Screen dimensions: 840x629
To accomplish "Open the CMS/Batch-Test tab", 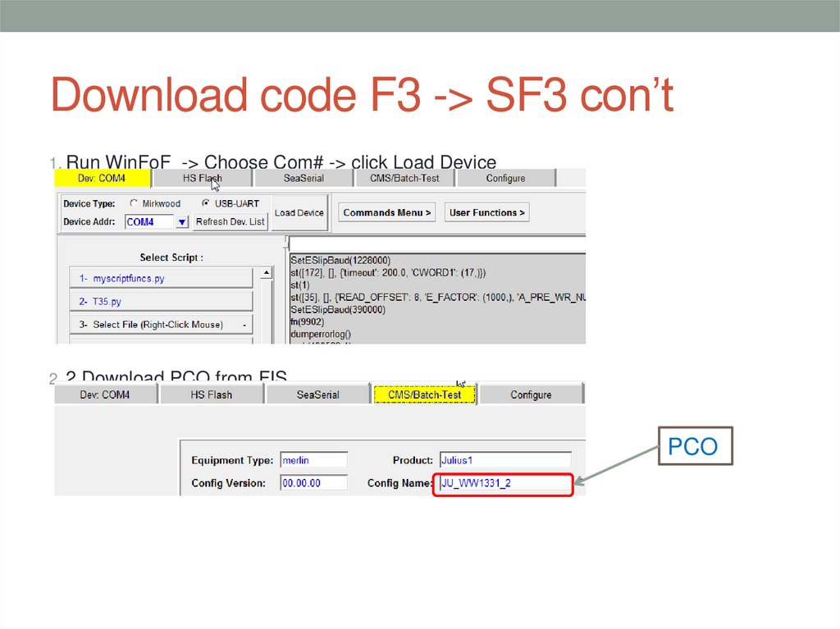I will [404, 177].
